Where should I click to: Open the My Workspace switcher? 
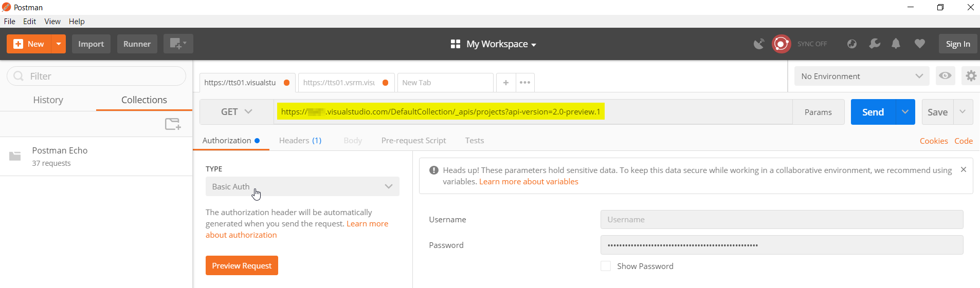pos(494,44)
